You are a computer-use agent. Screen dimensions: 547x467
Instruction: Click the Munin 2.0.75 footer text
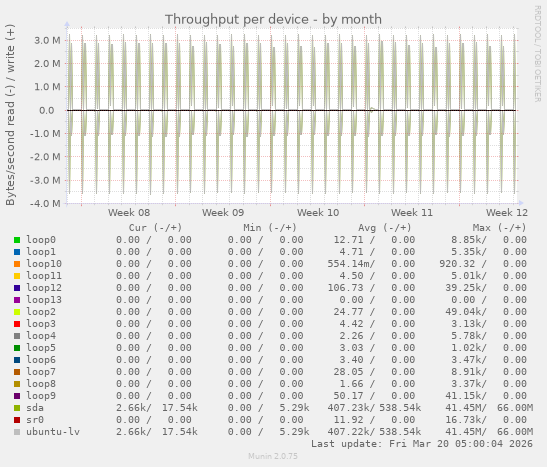coord(273,456)
